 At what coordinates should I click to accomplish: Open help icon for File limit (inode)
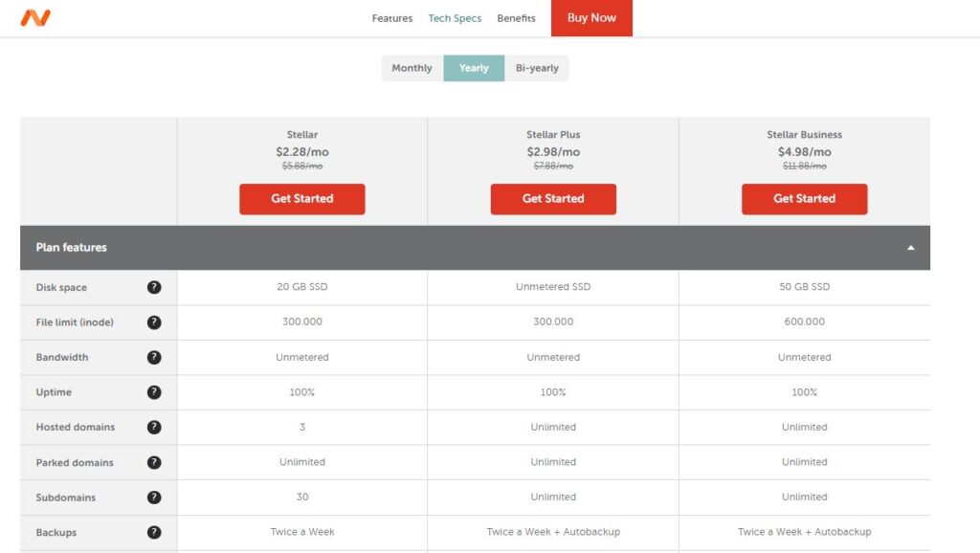click(x=154, y=322)
